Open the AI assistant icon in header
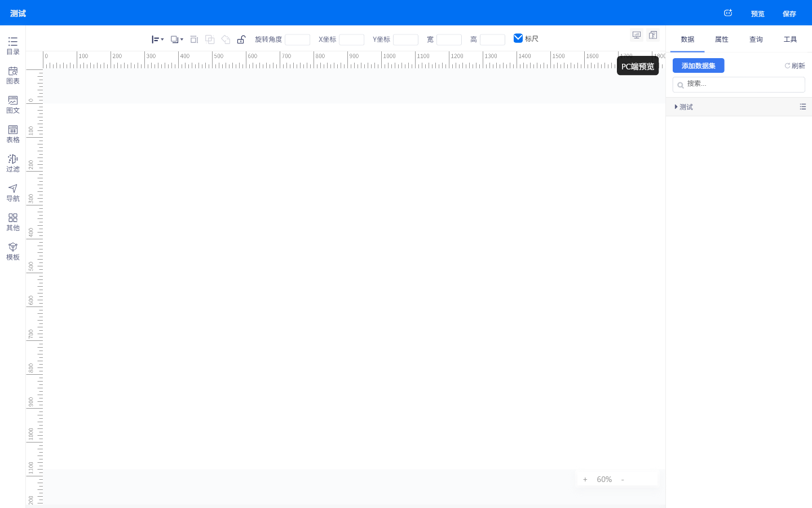This screenshot has width=812, height=508. coord(728,13)
